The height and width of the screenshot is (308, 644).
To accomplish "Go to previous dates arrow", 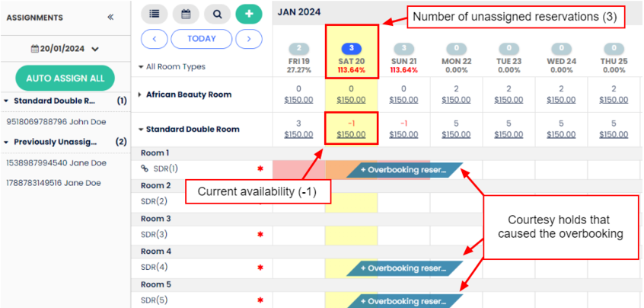I will coord(155,38).
